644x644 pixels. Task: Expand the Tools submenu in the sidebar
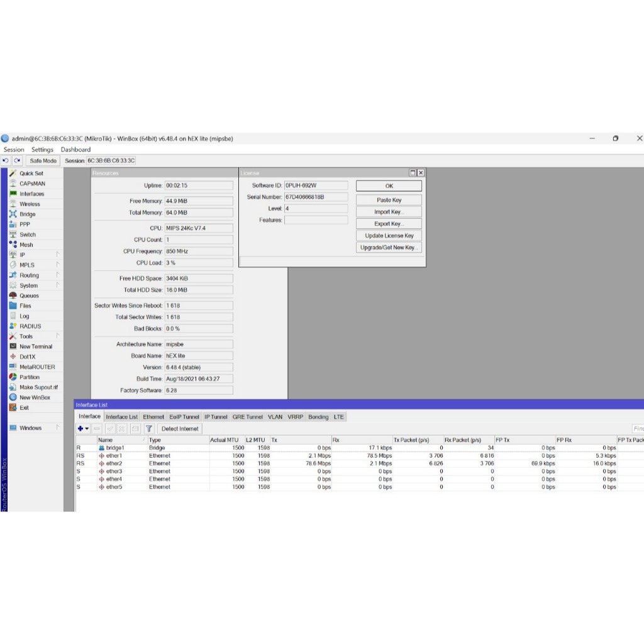coord(26,336)
